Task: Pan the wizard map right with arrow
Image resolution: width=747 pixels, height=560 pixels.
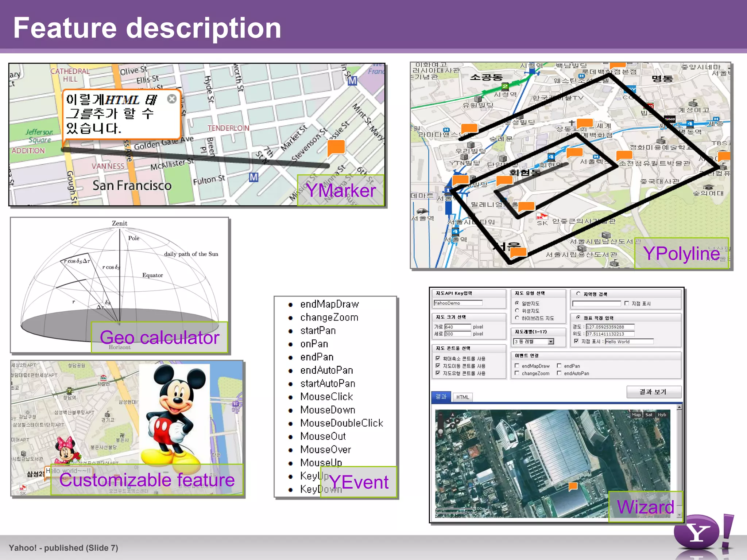Action: (x=457, y=421)
